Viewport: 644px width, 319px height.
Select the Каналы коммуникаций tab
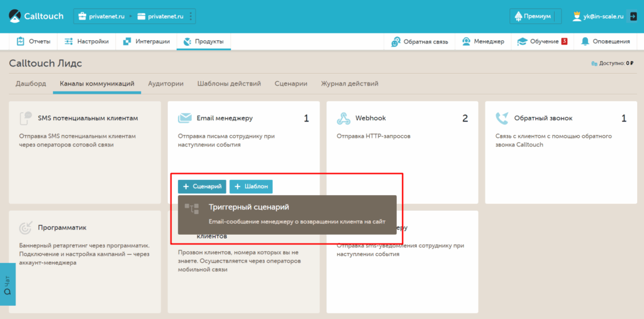(97, 84)
